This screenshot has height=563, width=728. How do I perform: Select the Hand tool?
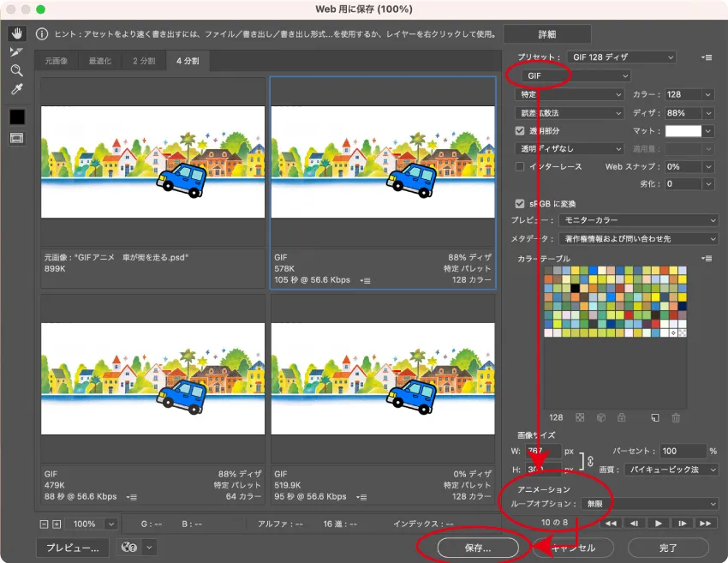tap(16, 35)
